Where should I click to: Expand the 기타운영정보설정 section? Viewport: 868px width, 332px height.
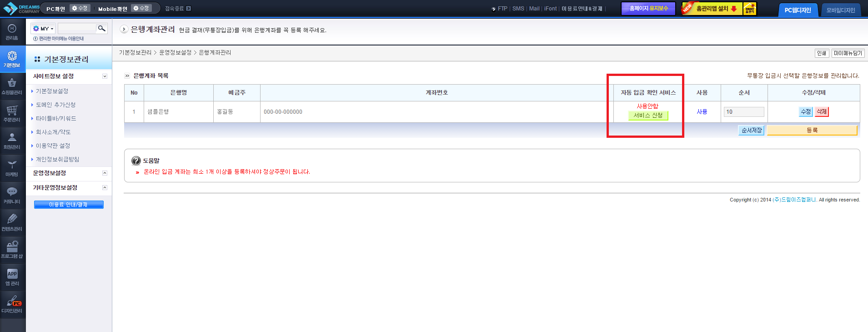(105, 188)
